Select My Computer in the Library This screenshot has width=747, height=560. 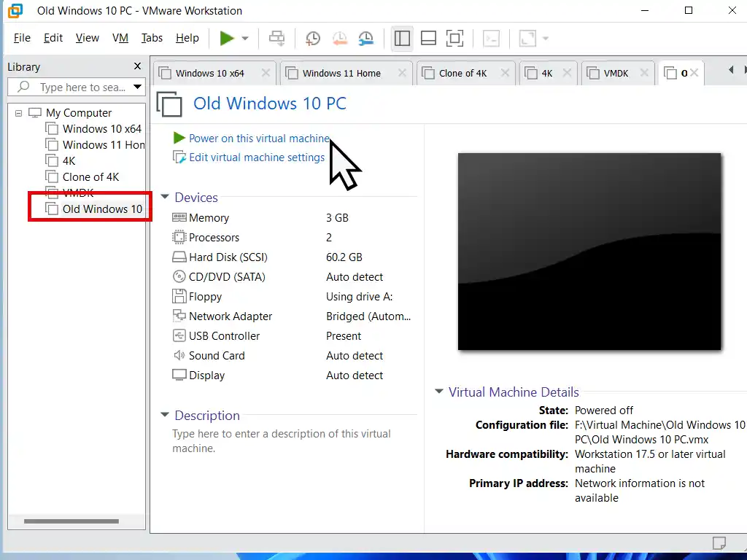(x=79, y=113)
